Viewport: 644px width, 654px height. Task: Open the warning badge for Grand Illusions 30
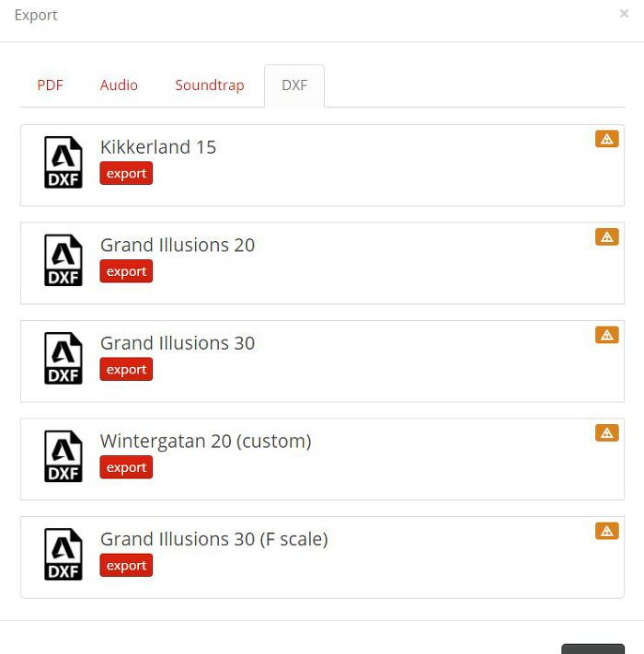click(x=607, y=335)
